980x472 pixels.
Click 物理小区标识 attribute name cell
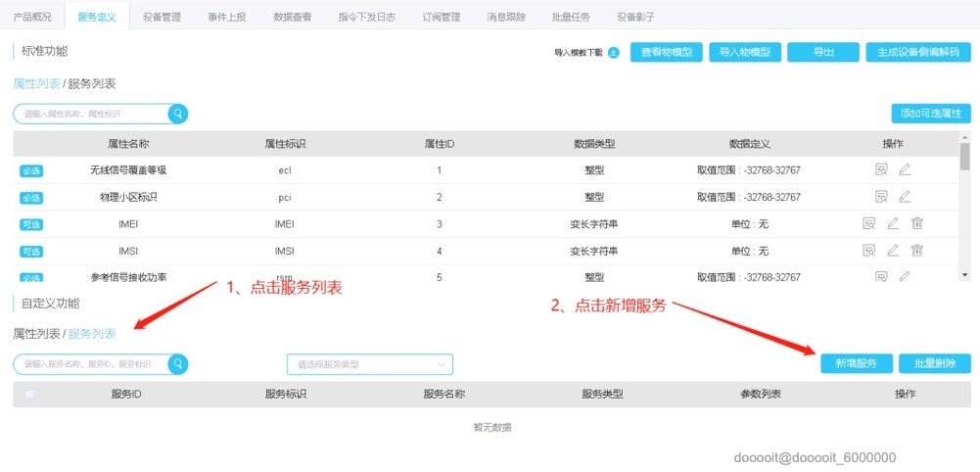(128, 197)
